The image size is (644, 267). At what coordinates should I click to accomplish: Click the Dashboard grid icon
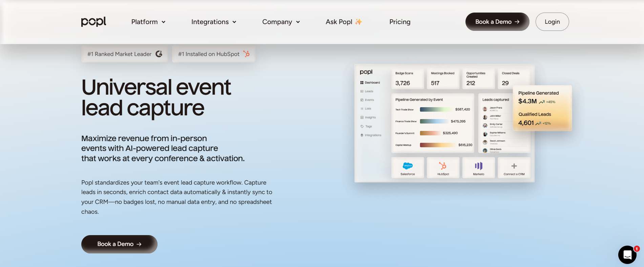[362, 82]
